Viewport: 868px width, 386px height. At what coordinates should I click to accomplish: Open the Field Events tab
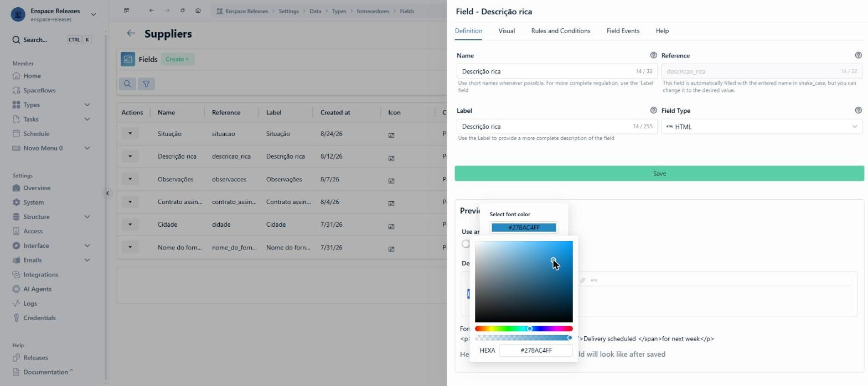click(x=623, y=31)
